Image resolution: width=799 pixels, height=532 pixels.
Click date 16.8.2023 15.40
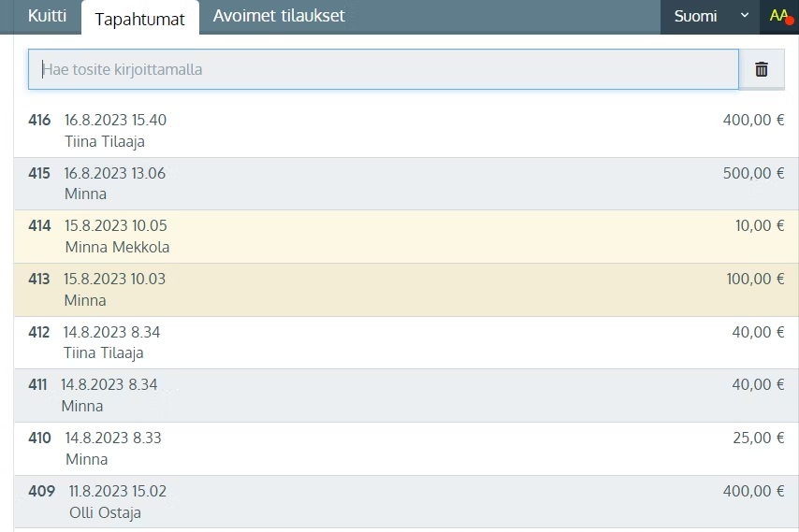point(115,121)
